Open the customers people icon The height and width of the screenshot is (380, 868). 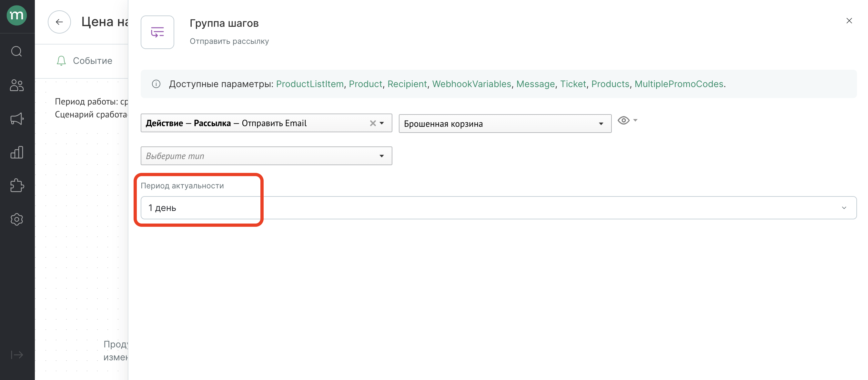click(x=16, y=85)
